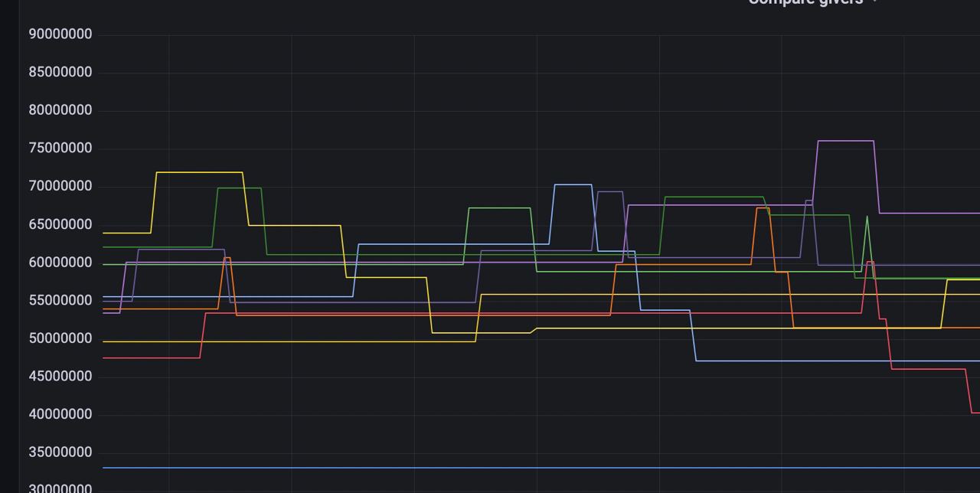The image size is (980, 493).
Task: Click the 75000000 y-axis label
Action: point(60,149)
